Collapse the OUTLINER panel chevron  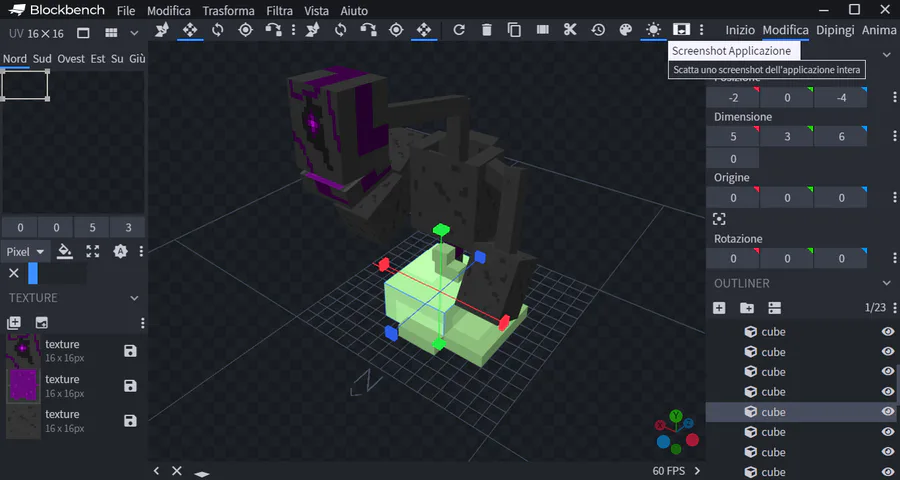point(887,283)
